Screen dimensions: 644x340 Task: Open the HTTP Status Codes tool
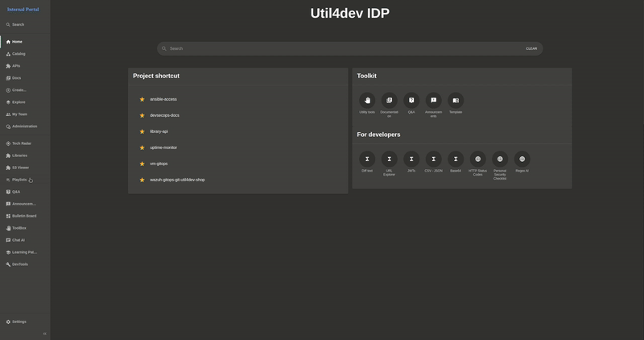(x=477, y=159)
